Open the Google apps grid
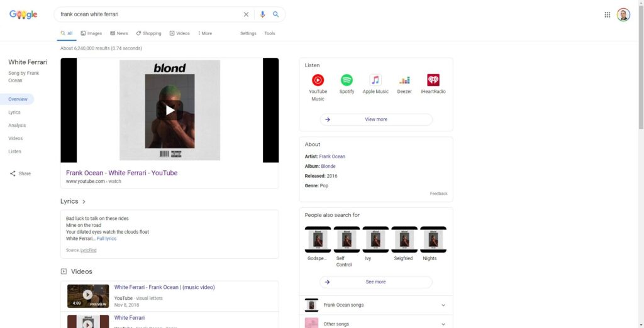 (x=607, y=14)
